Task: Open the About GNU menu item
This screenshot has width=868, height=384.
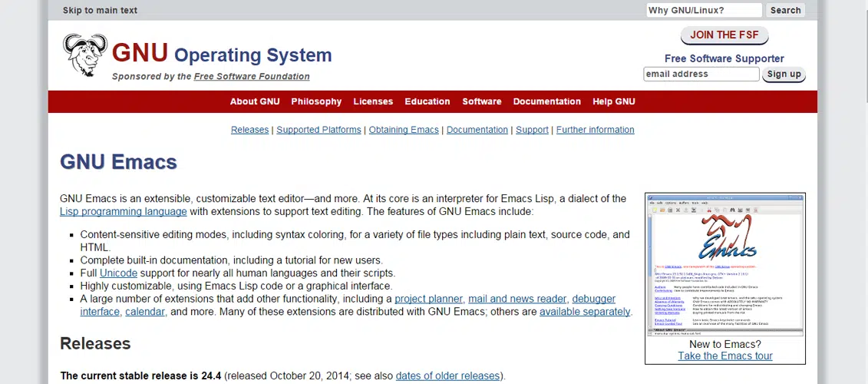Action: (255, 101)
